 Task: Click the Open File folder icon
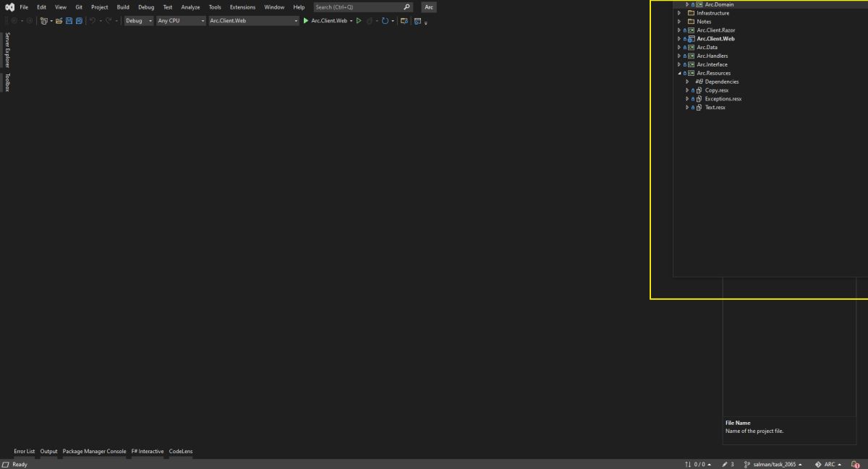(59, 21)
